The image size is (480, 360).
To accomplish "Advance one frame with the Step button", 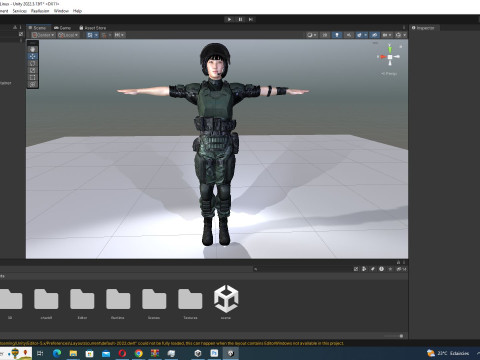I will [251, 19].
